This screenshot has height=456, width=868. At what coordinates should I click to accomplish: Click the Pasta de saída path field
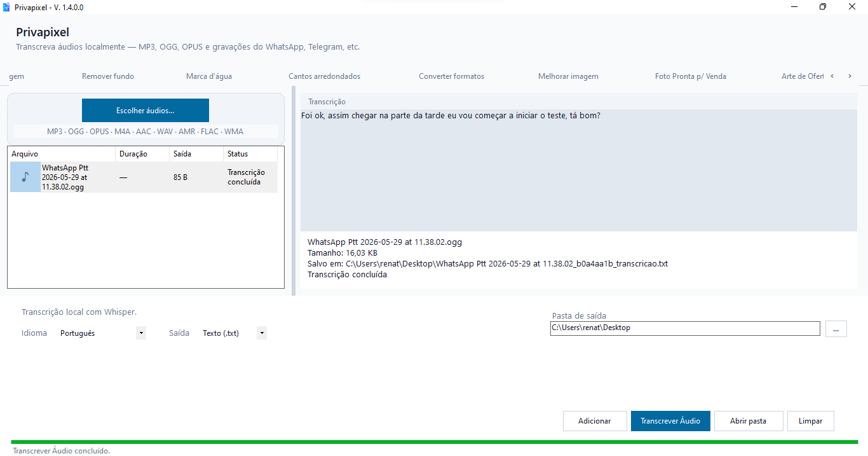(685, 328)
